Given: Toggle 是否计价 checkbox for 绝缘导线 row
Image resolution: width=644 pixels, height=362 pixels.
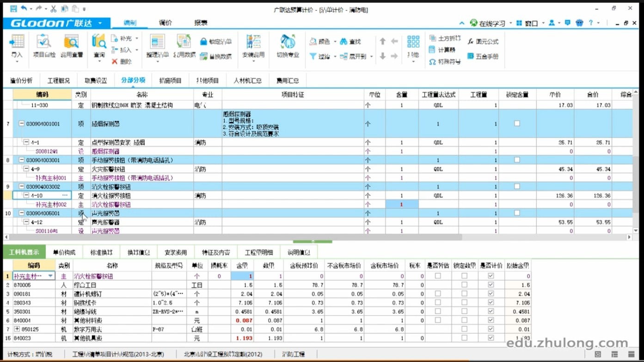Looking at the screenshot, I should (x=491, y=311).
